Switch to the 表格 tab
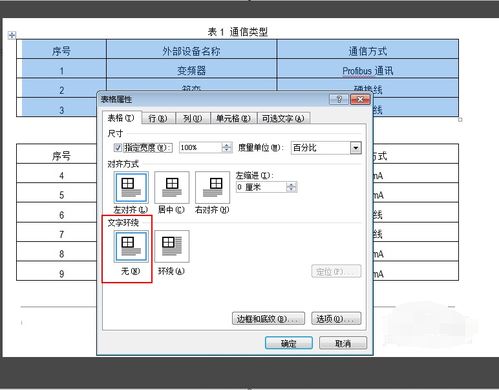The image size is (499, 390). pos(121,118)
